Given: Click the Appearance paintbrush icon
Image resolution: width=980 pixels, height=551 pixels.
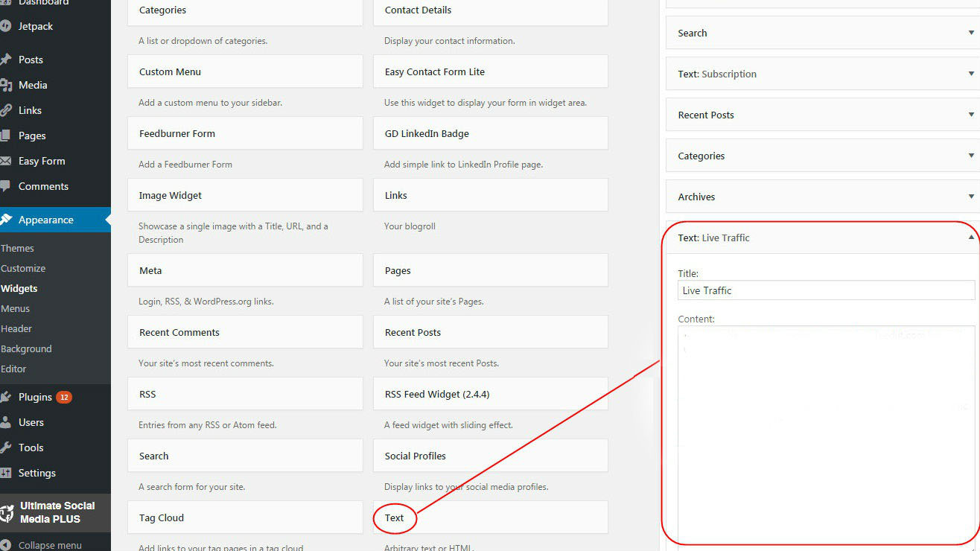Looking at the screenshot, I should (5, 220).
